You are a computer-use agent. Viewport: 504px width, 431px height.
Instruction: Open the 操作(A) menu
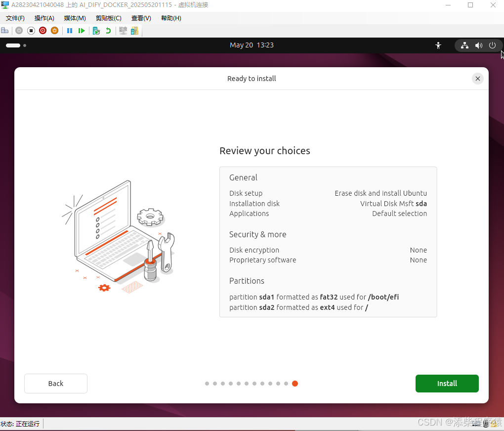pos(44,18)
